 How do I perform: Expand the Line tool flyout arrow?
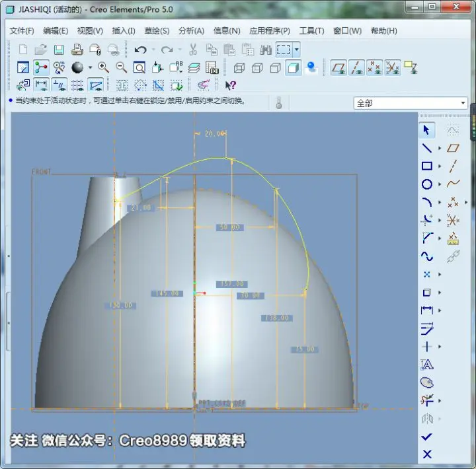pos(439,148)
